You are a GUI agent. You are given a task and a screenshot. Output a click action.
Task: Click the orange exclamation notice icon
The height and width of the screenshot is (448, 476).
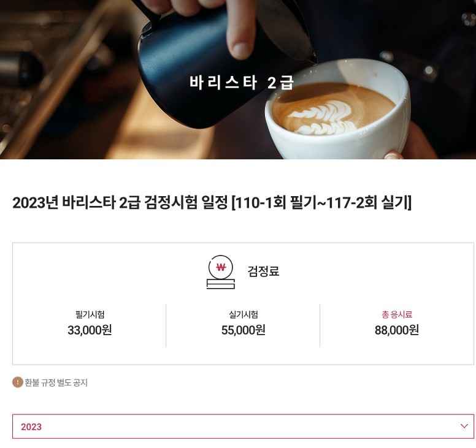(18, 382)
